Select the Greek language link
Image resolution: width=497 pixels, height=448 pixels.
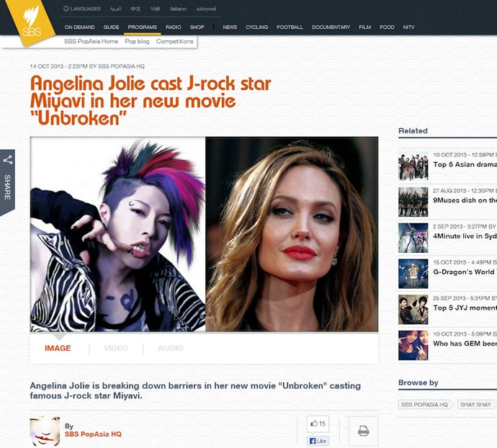click(206, 9)
